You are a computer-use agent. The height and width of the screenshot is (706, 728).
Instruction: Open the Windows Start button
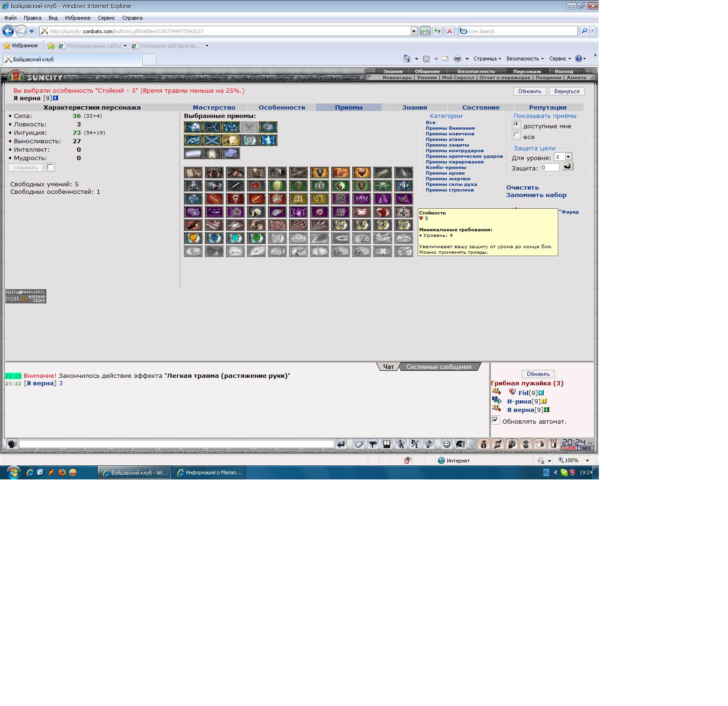click(13, 472)
